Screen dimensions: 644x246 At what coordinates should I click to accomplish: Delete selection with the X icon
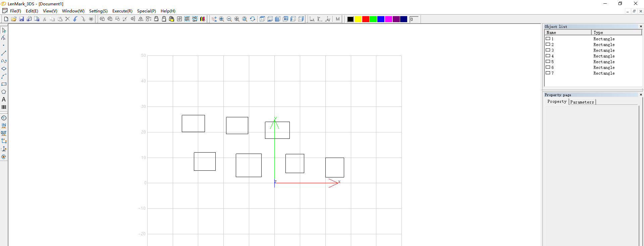coord(67,19)
